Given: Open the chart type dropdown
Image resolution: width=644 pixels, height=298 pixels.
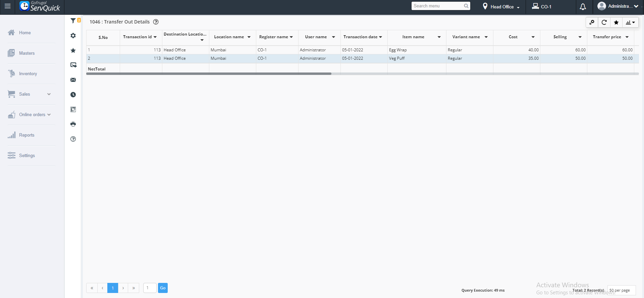Looking at the screenshot, I should [x=630, y=22].
